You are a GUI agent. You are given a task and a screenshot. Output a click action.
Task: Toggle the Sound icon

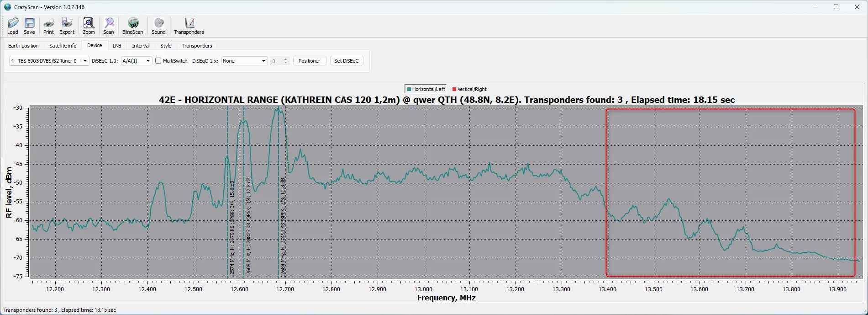pyautogui.click(x=158, y=26)
